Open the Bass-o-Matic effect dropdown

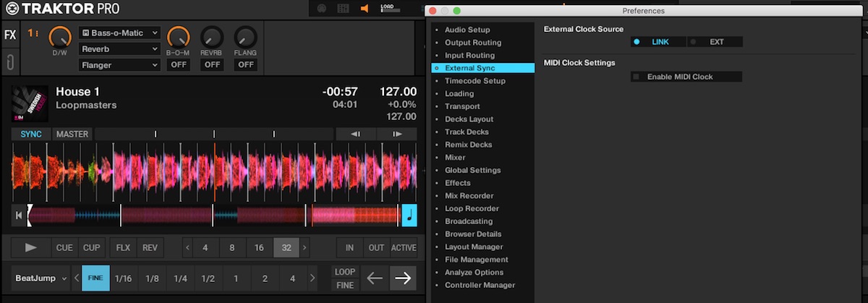point(119,33)
